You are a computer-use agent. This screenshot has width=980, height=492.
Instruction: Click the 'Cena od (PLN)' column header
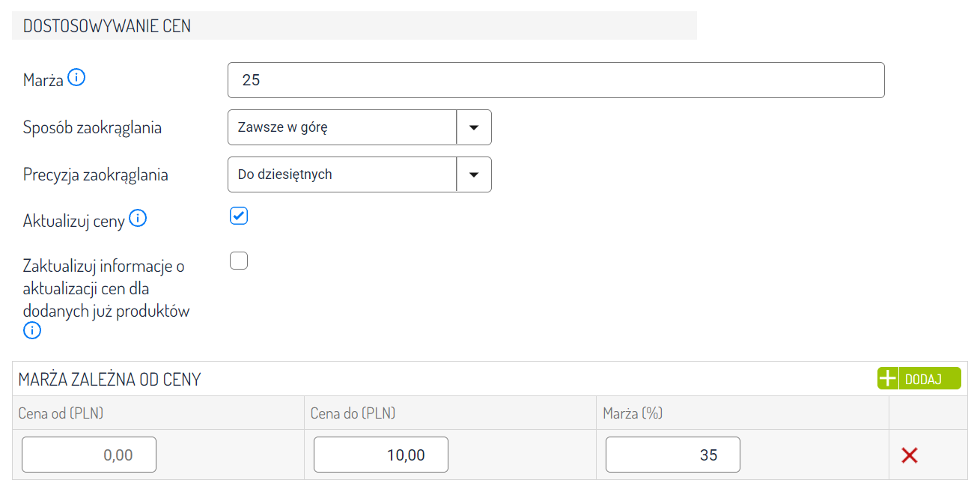[61, 413]
